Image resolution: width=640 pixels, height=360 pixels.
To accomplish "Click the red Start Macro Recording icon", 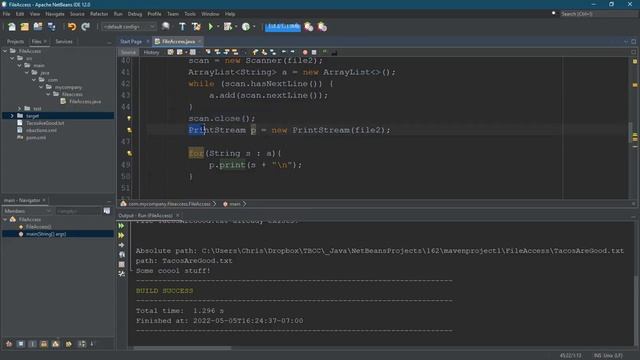I will coord(304,52).
